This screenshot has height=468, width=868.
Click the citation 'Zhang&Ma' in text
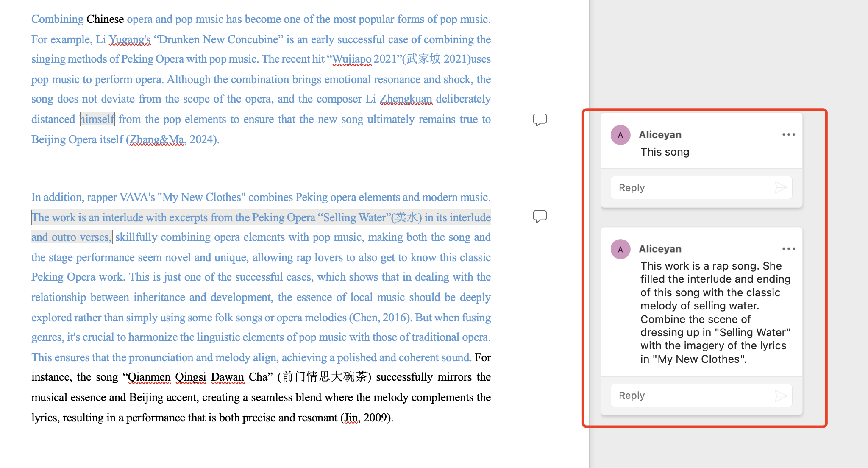[157, 139]
